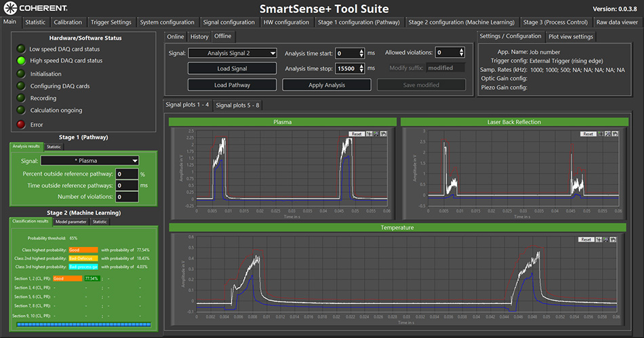Click the High speed DAQ card status LED
This screenshot has width=644, height=338.
(x=21, y=60)
